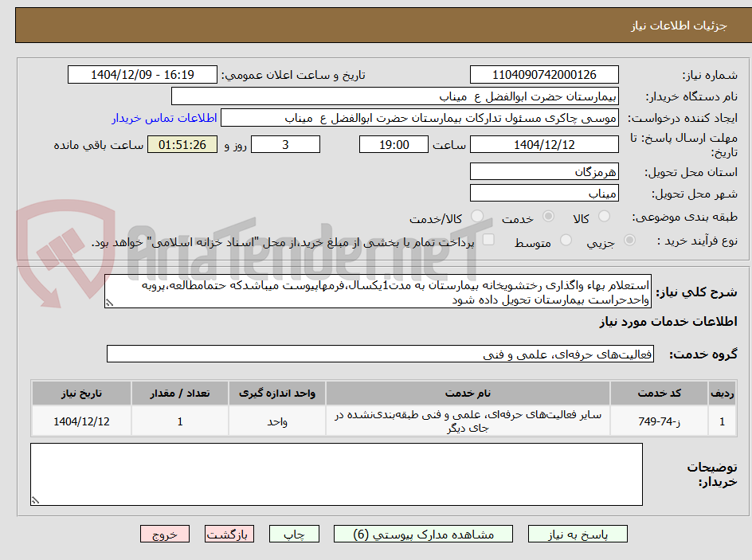Select the کالا/خدمت radio button
The image size is (752, 560).
pyautogui.click(x=477, y=217)
